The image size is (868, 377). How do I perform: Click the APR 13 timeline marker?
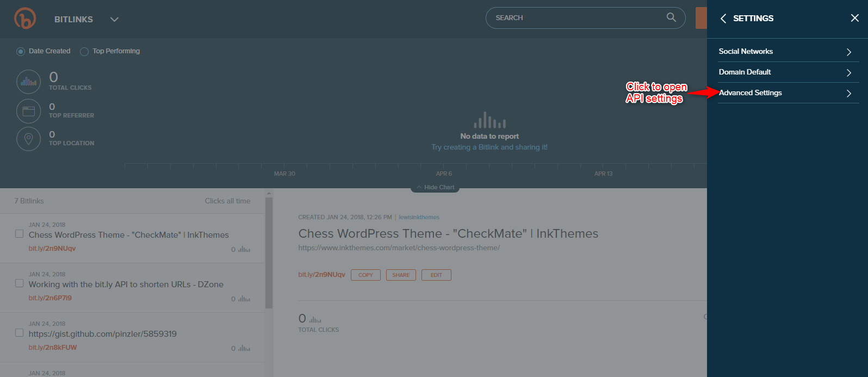pos(603,174)
